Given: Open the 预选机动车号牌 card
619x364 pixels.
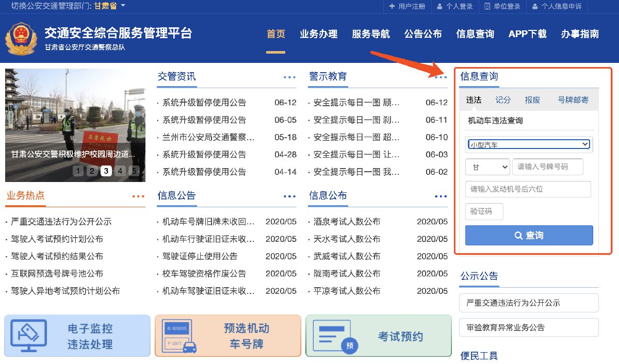Looking at the screenshot, I should (227, 336).
